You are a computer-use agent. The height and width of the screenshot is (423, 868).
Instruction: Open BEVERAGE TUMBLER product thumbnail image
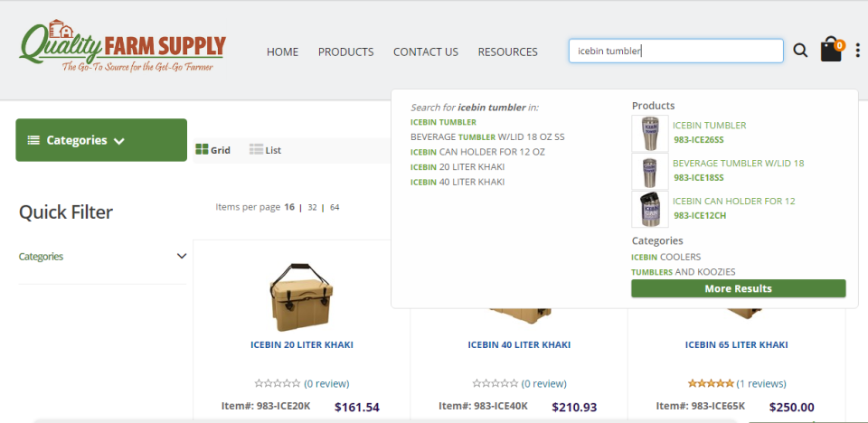tap(650, 172)
